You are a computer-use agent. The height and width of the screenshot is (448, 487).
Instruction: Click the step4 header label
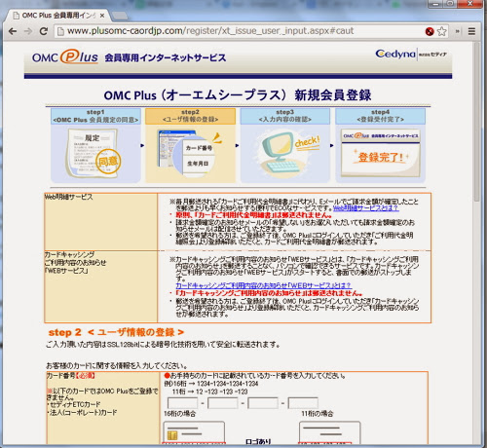pos(380,116)
